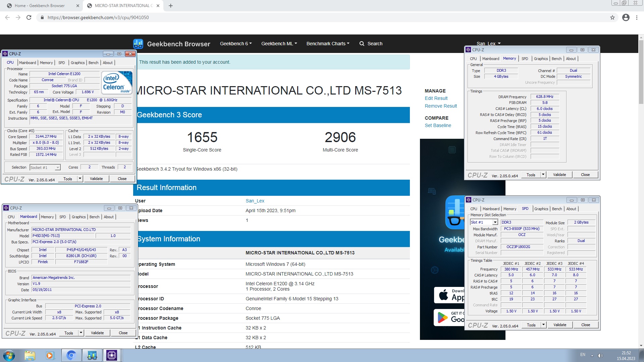The width and height of the screenshot is (644, 362).
Task: Click the Remove Result link
Action: click(x=441, y=106)
